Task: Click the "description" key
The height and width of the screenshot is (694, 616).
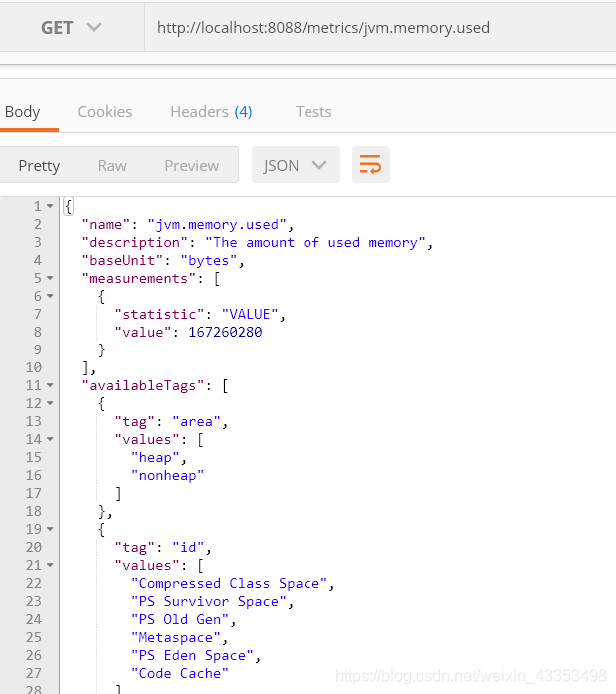Action: point(135,242)
